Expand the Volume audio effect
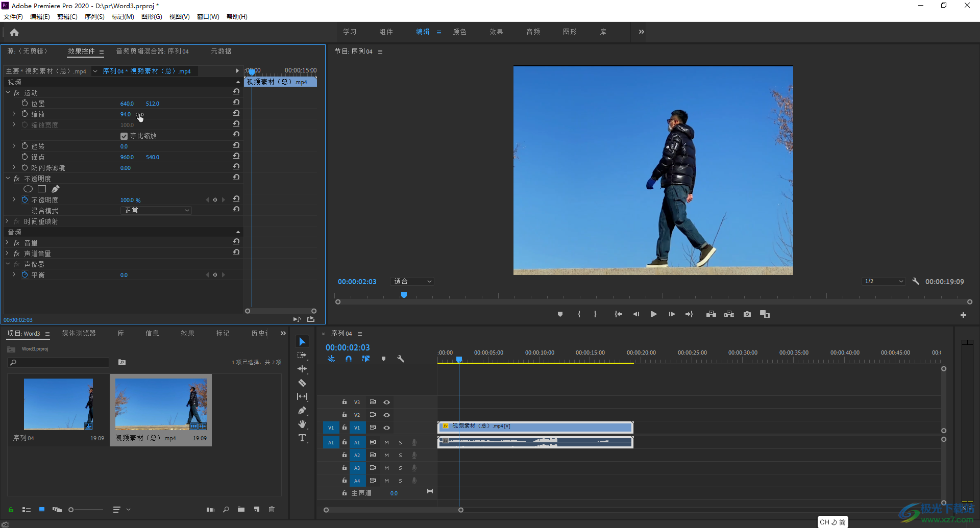 7,242
